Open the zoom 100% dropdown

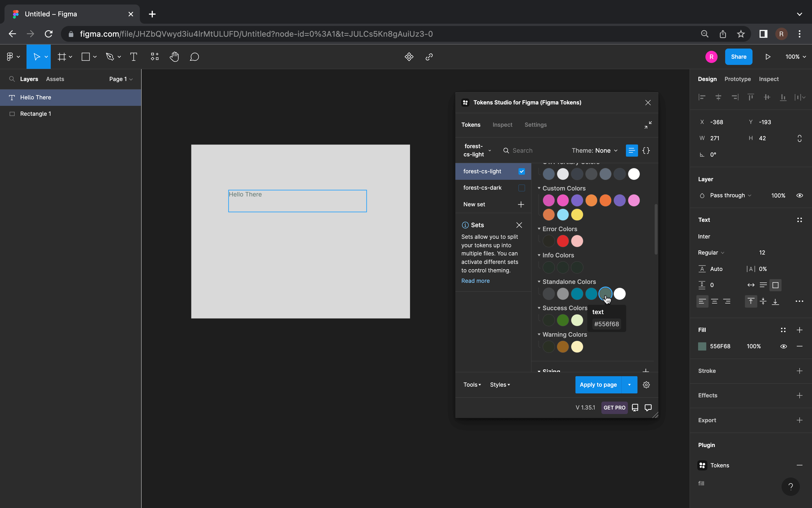point(796,57)
